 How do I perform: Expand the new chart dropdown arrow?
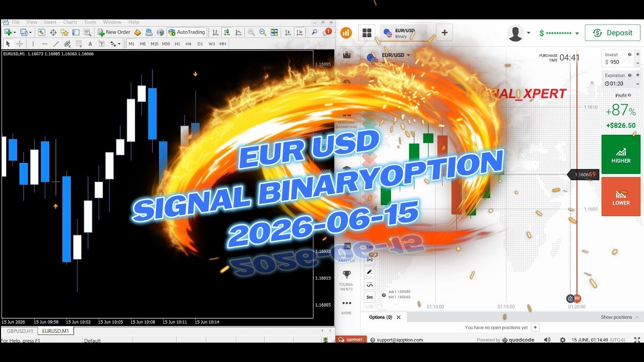coord(14,32)
